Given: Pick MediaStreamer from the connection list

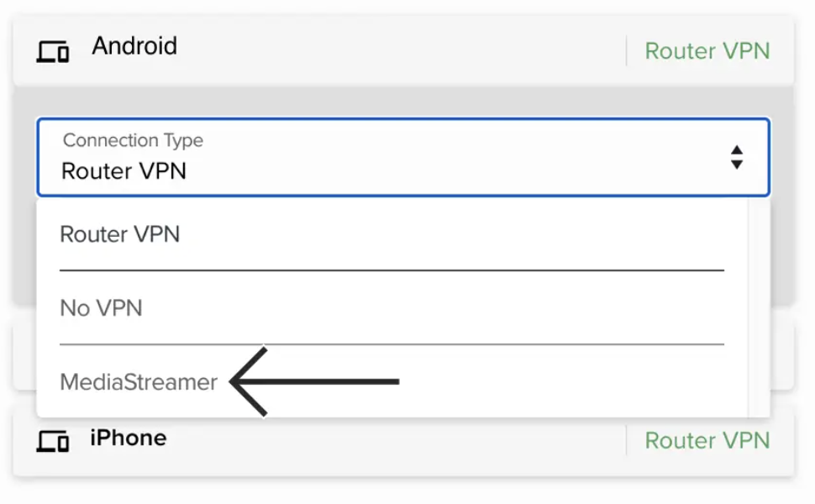Looking at the screenshot, I should click(x=139, y=382).
